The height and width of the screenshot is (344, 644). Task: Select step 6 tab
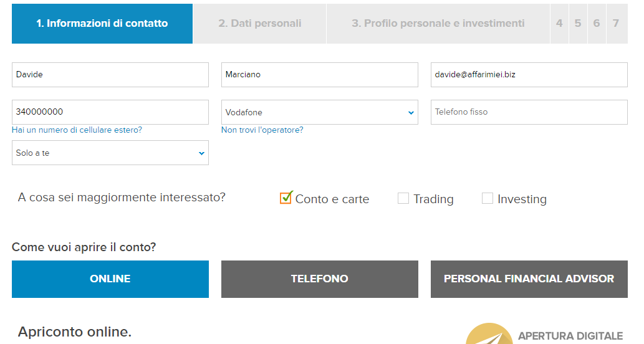[x=597, y=24]
